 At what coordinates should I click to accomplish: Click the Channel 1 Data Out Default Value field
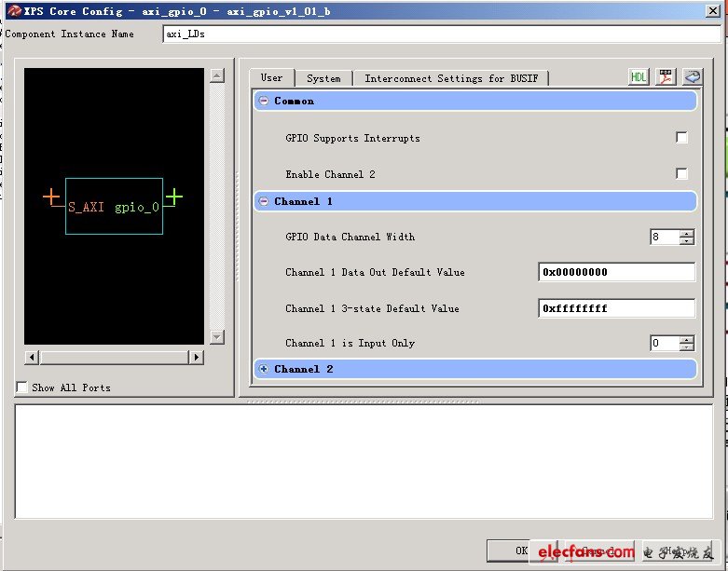[x=616, y=272]
